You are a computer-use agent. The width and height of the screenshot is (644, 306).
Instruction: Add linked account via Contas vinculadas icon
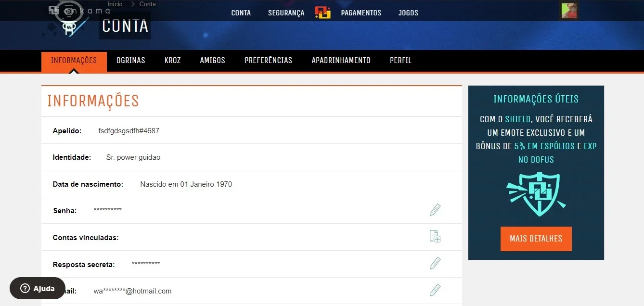435,236
